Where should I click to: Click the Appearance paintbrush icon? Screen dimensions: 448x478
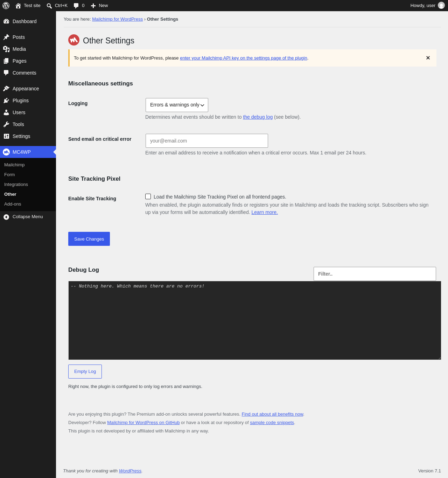click(x=6, y=89)
